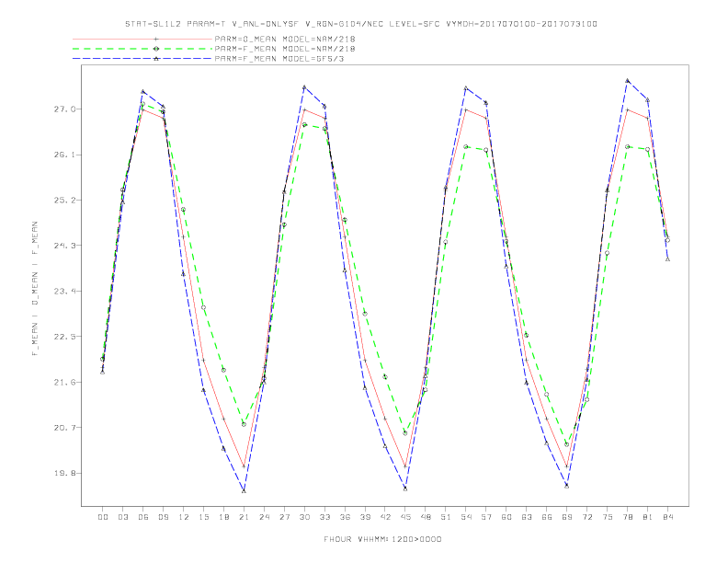Viewport: 728px width, 563px height.
Task: Click x-axis tick label 15
Action: [x=203, y=517]
